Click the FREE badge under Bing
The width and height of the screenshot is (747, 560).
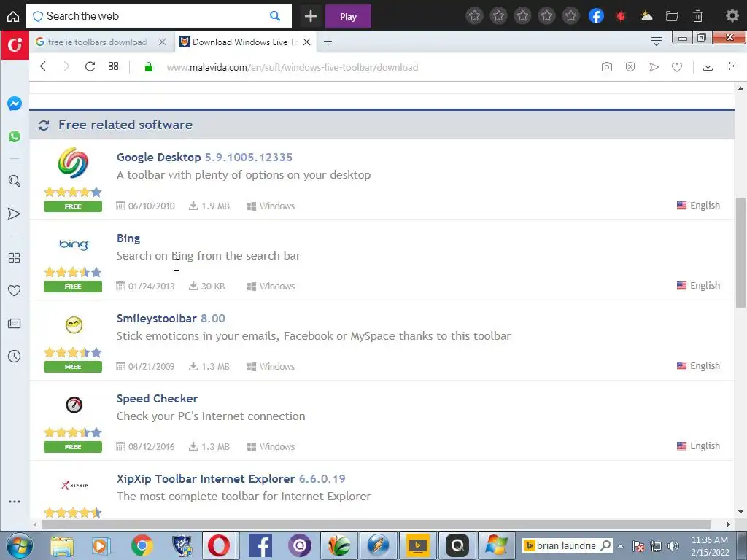click(x=73, y=286)
